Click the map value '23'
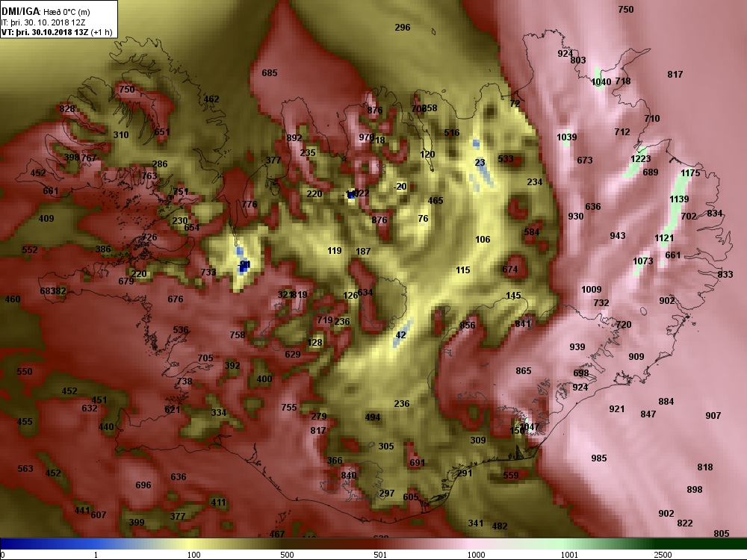Screen dimensions: 747x560 point(480,162)
